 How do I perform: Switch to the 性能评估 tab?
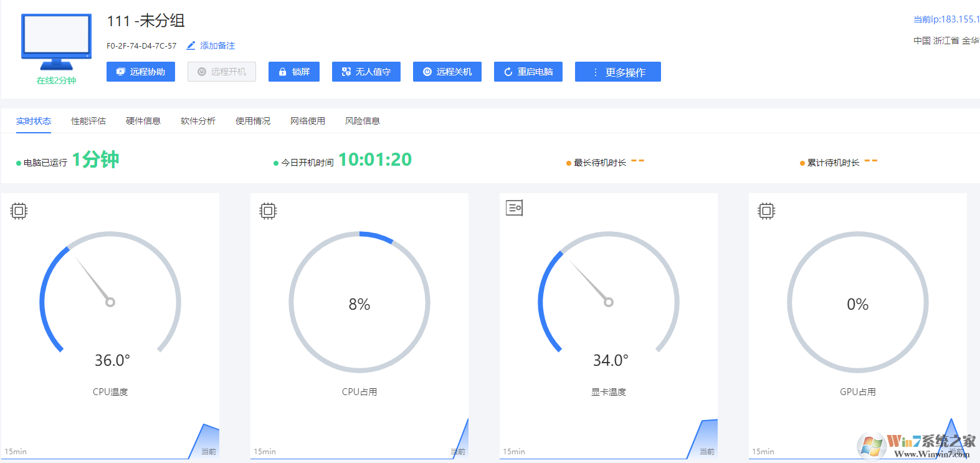pyautogui.click(x=88, y=121)
